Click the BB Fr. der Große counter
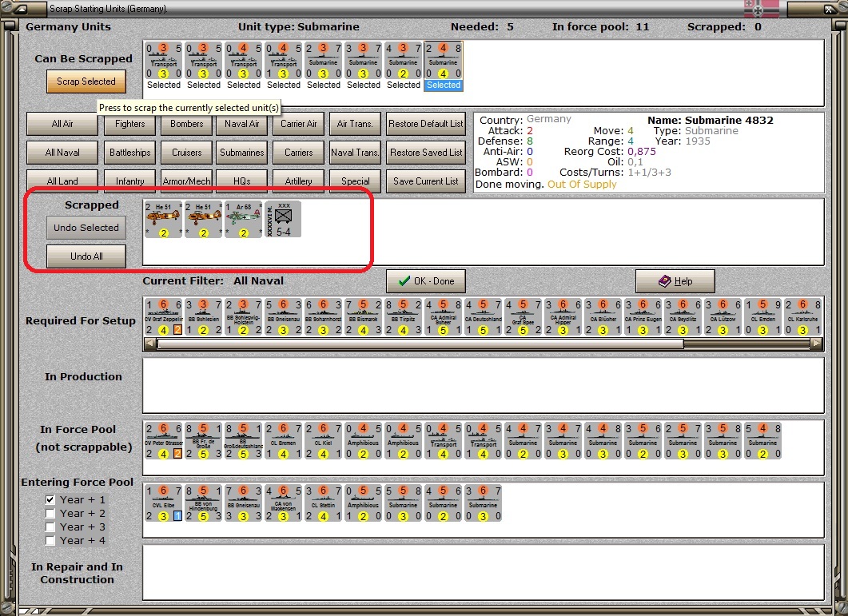This screenshot has width=848, height=616. 204,441
